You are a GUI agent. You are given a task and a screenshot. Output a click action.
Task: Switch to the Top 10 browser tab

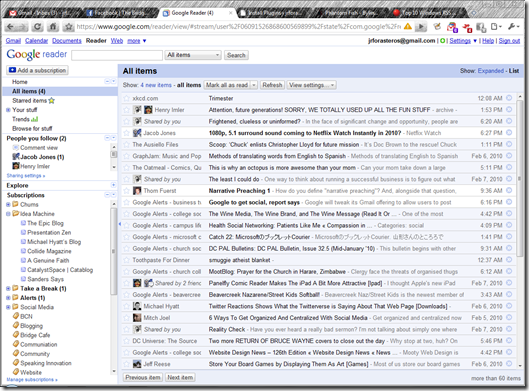tap(427, 13)
